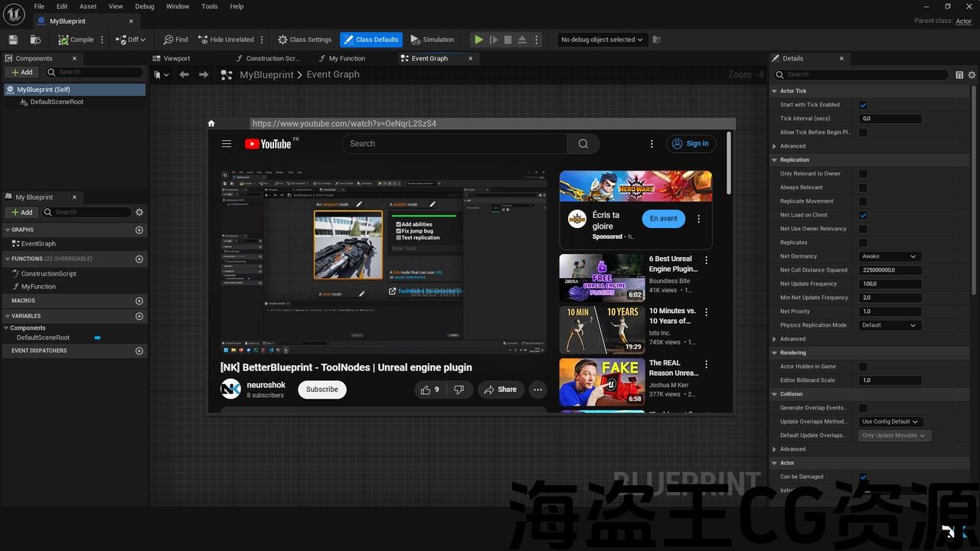Click the Find toolbar icon

tap(175, 40)
